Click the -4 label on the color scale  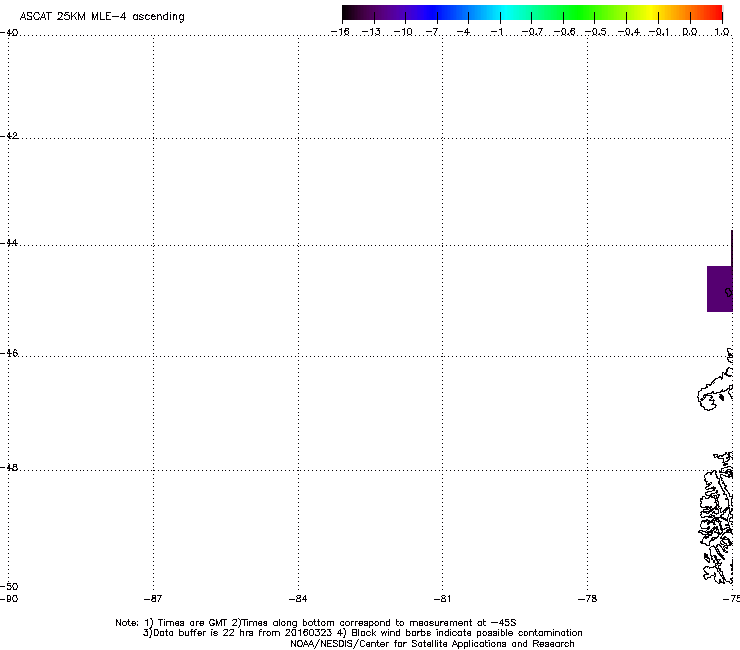coord(463,32)
